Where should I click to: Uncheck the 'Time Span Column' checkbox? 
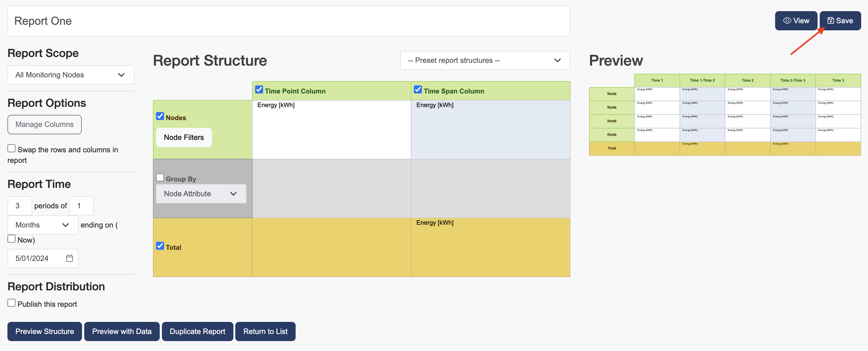point(418,89)
